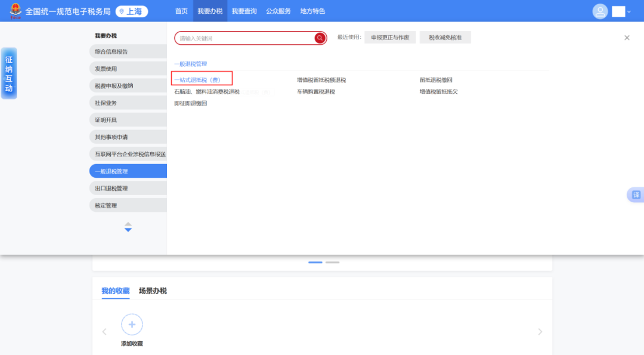Open the user avatar profile icon
The width and height of the screenshot is (644, 355).
click(x=600, y=11)
